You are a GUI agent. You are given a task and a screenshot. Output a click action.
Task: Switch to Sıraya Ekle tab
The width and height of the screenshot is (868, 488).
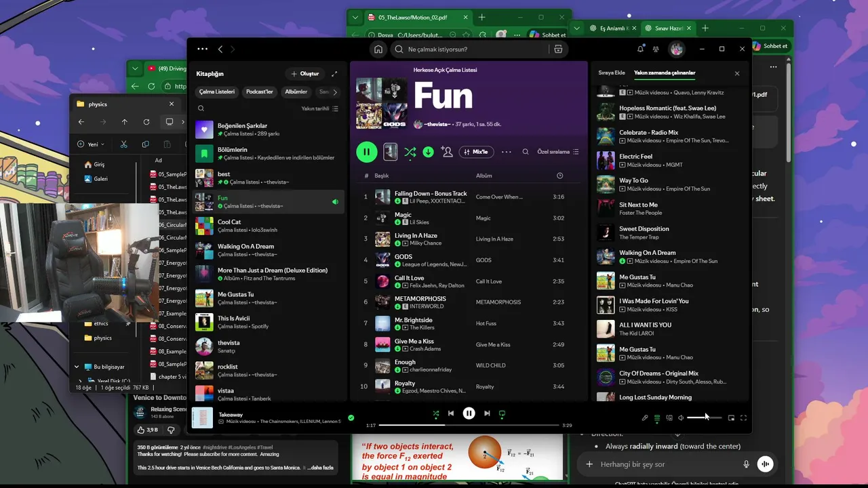click(612, 73)
